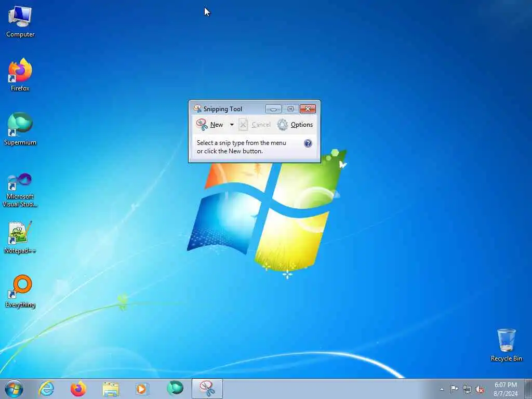Select the Recycle Bin icon

(506, 345)
